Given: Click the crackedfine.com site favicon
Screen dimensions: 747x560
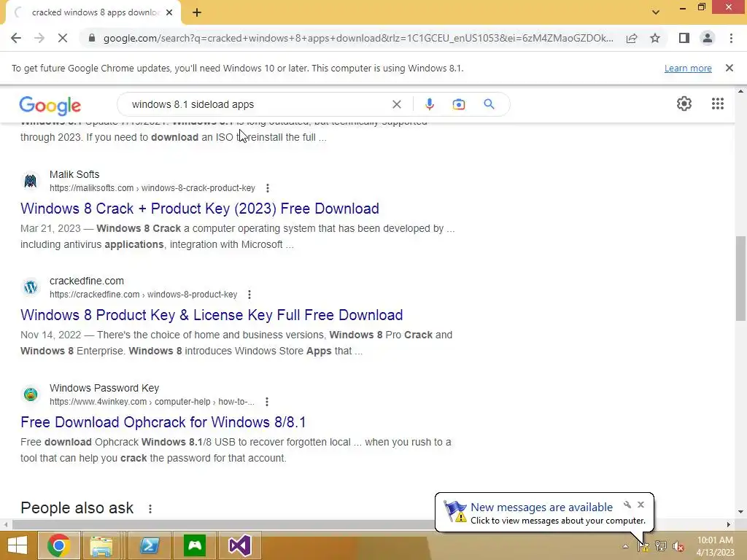Looking at the screenshot, I should click(31, 287).
